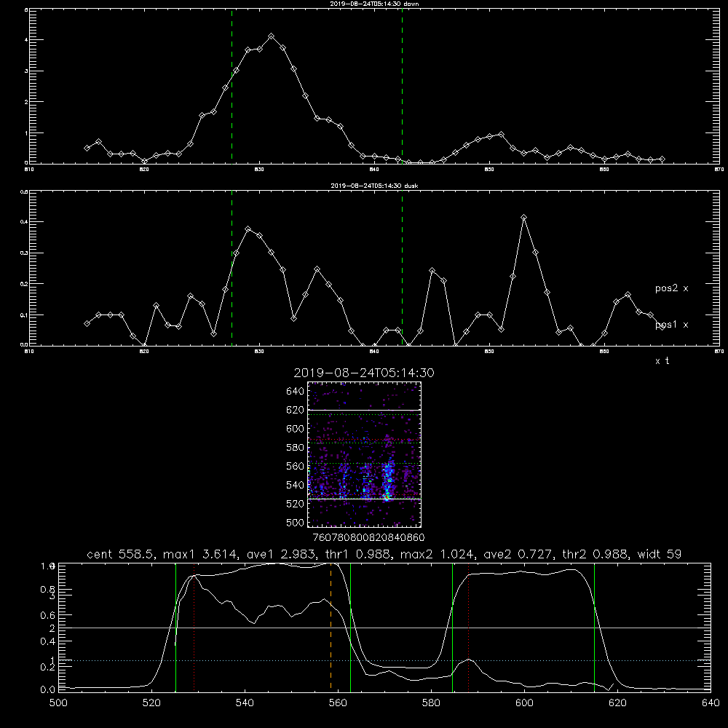728x728 pixels.
Task: Click the 600 x-axis label of bottom plot
Action: pos(524,703)
